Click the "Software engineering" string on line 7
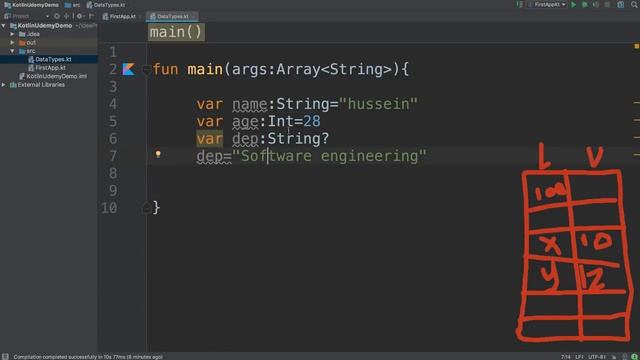 (329, 156)
